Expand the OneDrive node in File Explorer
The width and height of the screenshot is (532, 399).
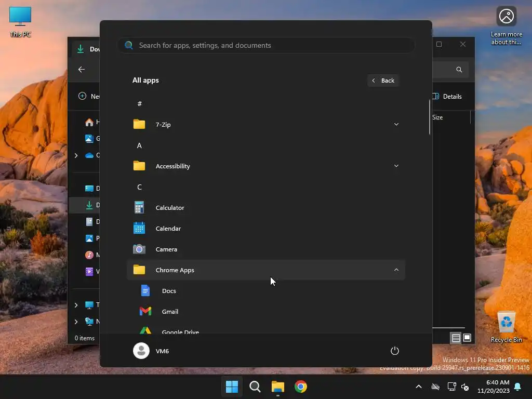pos(76,155)
